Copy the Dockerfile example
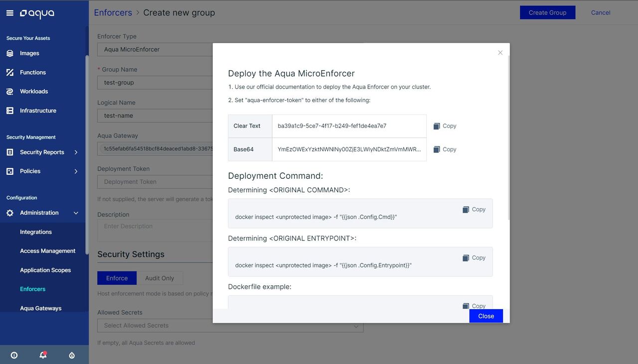Image resolution: width=638 pixels, height=364 pixels. pyautogui.click(x=474, y=306)
